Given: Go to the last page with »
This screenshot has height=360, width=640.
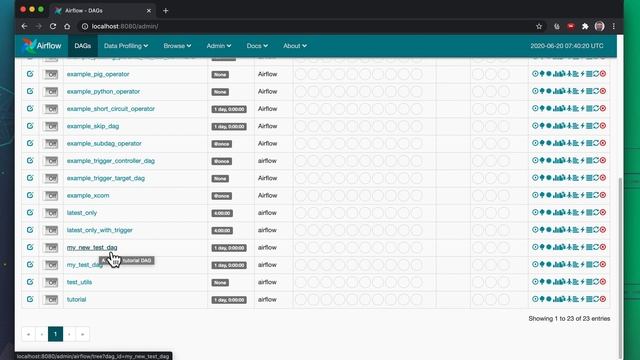Looking at the screenshot, I should coord(82,334).
